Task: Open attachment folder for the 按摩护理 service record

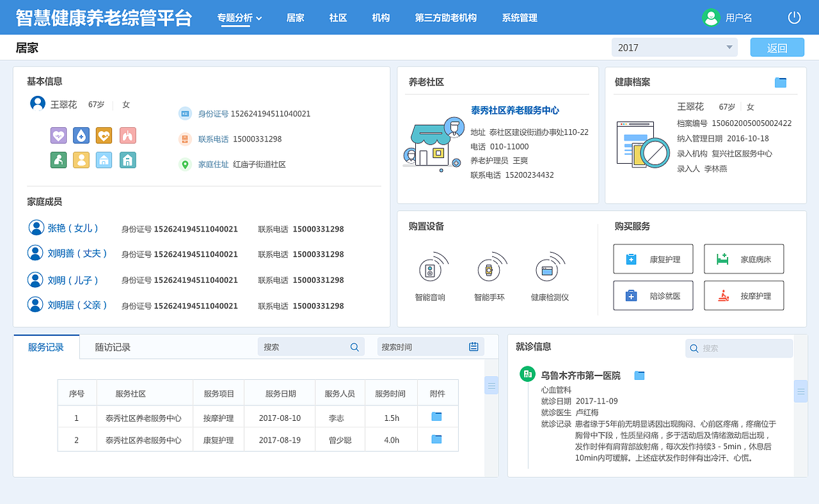Action: pos(438,416)
